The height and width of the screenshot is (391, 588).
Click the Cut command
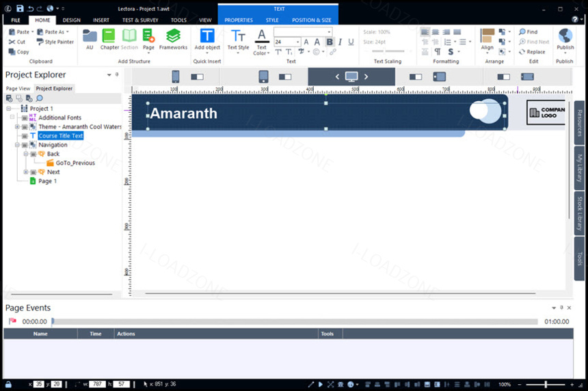pos(17,42)
